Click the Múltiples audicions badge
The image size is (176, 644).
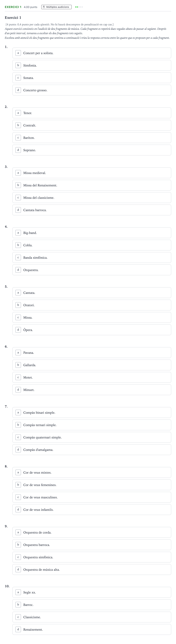56,7
